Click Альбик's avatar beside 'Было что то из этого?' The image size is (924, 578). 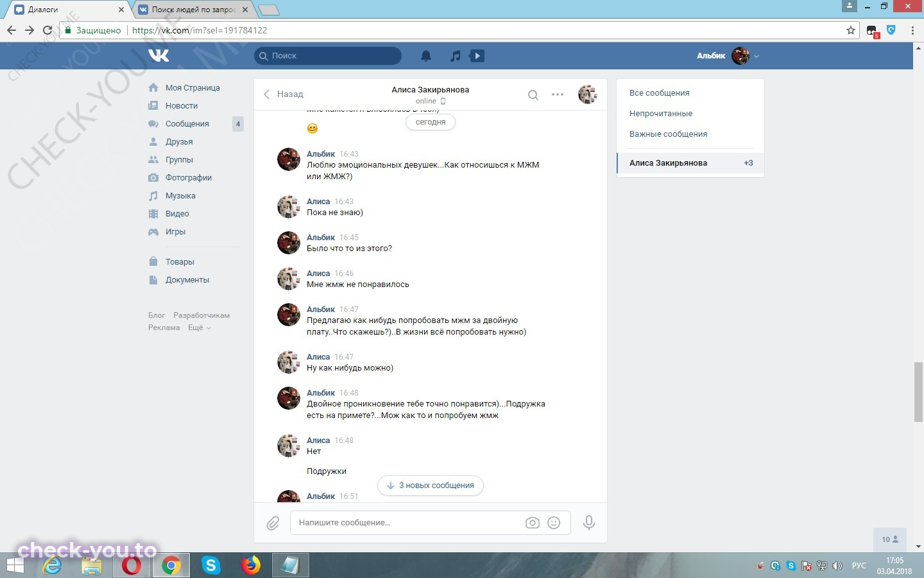click(289, 243)
